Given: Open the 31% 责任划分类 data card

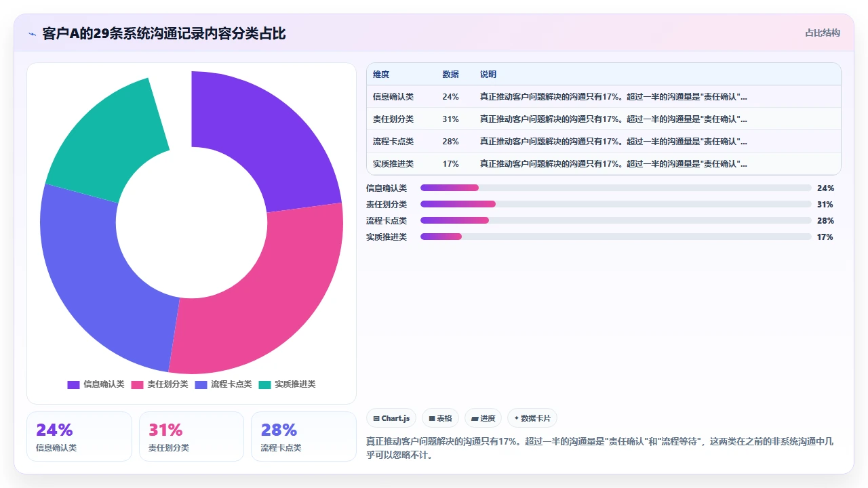Looking at the screenshot, I should pos(192,436).
